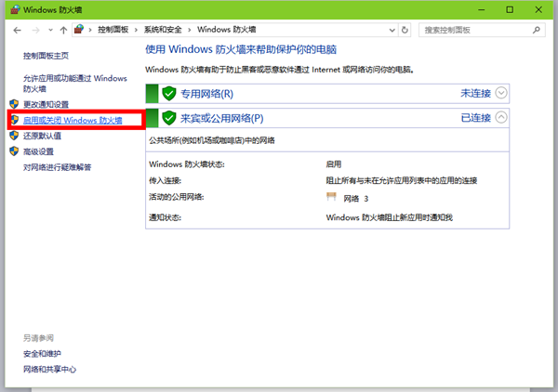Click the 活动的公用网络 label
Screen dimensions: 558x392
click(x=177, y=197)
